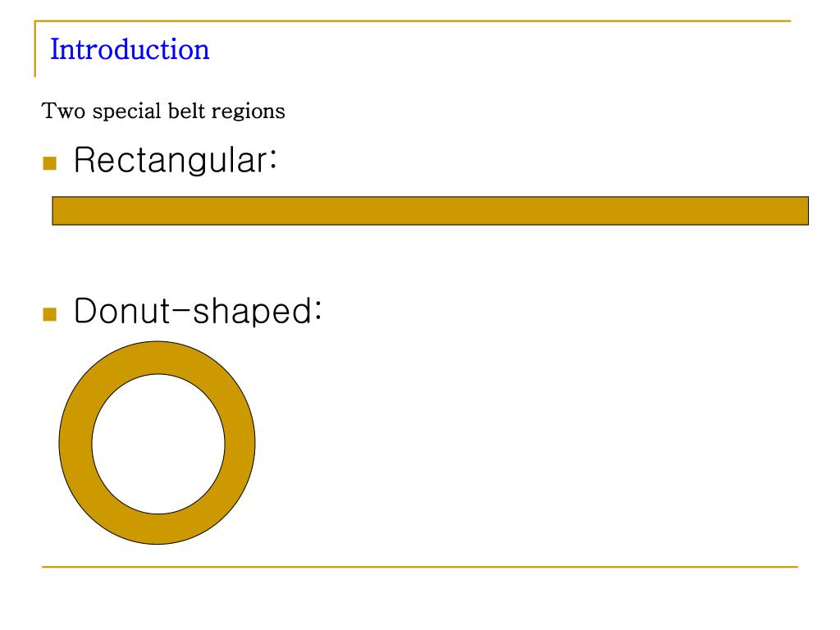Select the gold donut ring shape
Viewport: 840px width, 630px height.
tap(157, 358)
